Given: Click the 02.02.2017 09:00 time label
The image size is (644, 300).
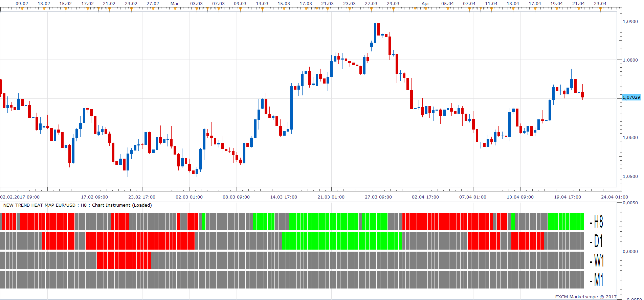Looking at the screenshot, I should coord(20,197).
